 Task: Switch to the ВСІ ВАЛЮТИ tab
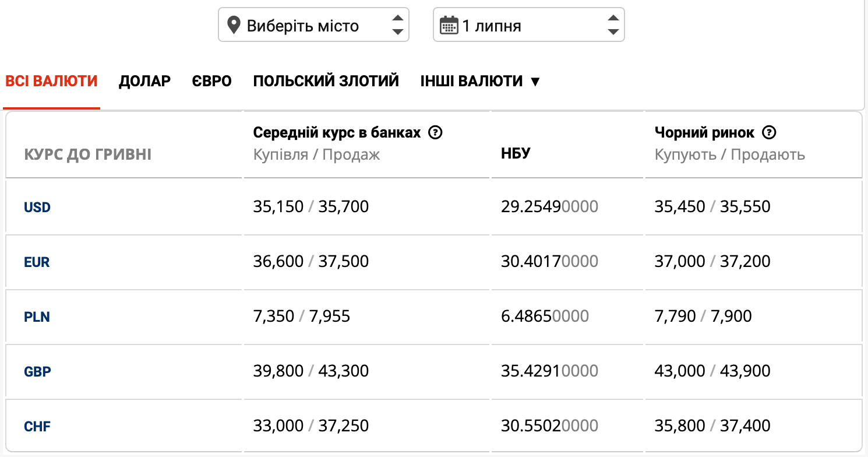(51, 81)
